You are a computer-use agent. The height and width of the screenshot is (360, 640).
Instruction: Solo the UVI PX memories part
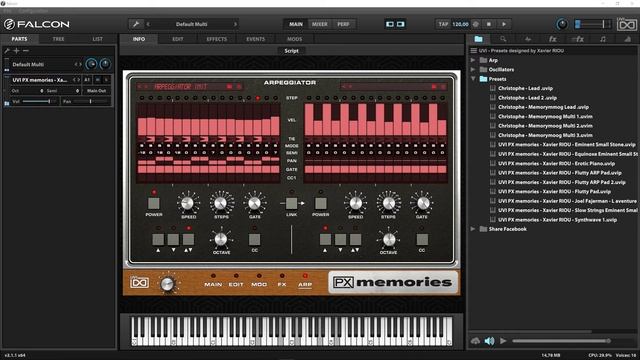point(107,80)
